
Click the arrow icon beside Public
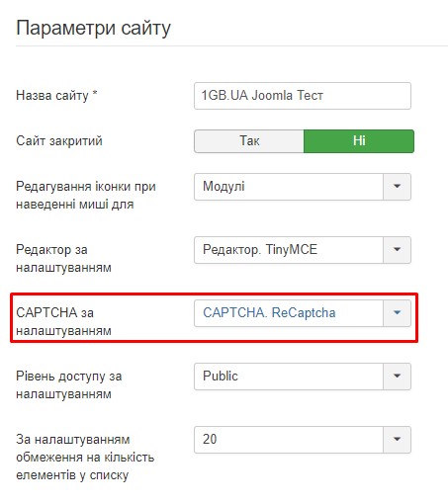(x=397, y=377)
